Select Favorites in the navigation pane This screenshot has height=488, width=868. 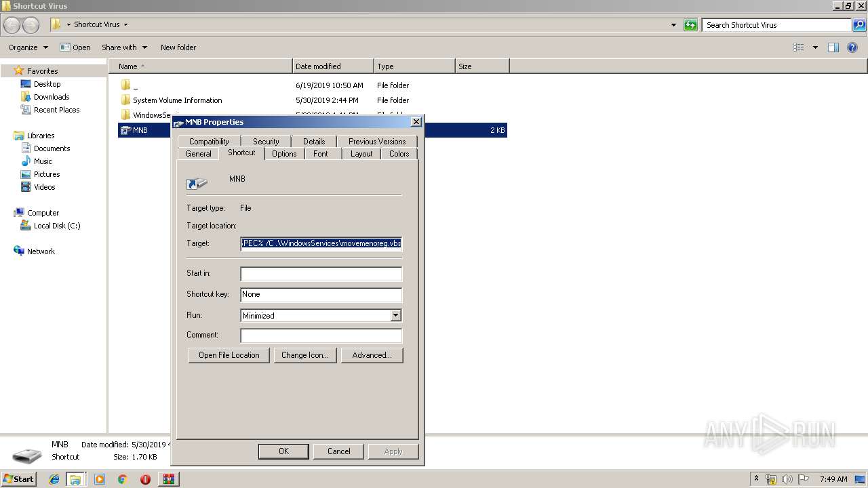(x=42, y=71)
